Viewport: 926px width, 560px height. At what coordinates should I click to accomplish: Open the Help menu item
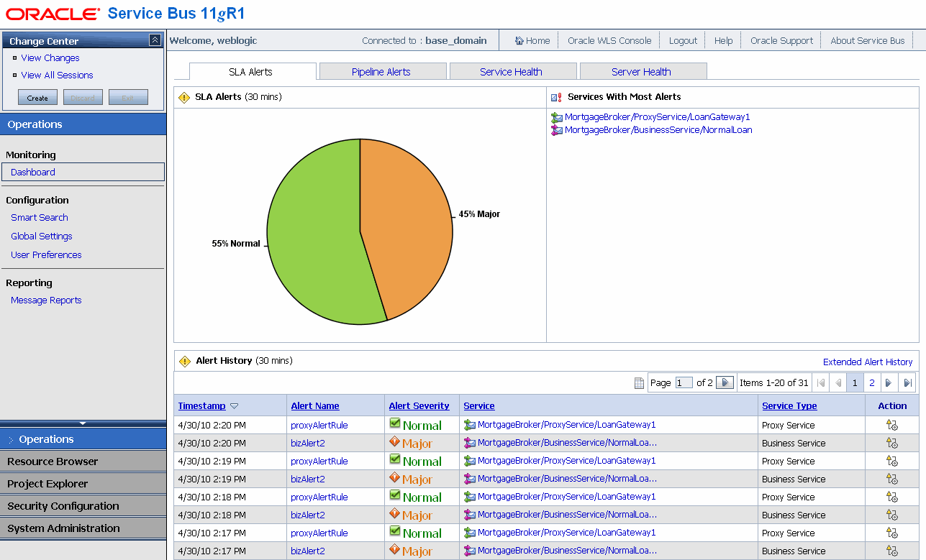click(724, 41)
